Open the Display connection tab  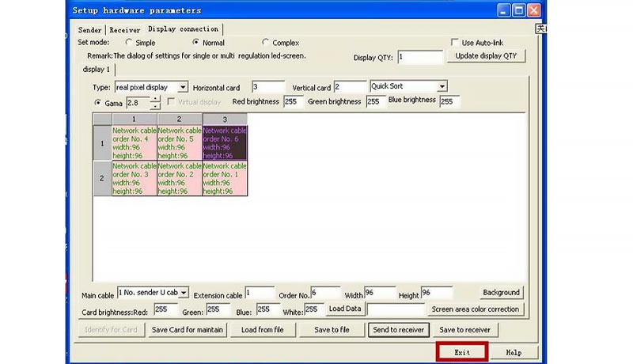coord(184,29)
